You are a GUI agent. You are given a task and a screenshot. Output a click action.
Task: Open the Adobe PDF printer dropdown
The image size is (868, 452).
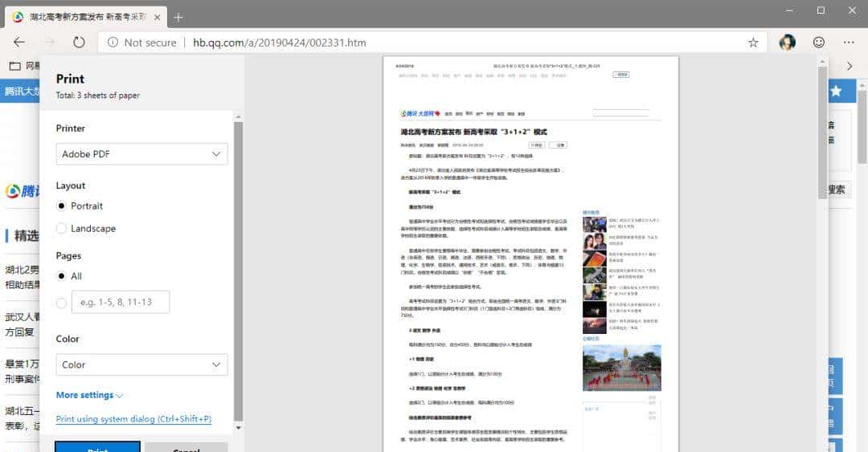point(141,154)
